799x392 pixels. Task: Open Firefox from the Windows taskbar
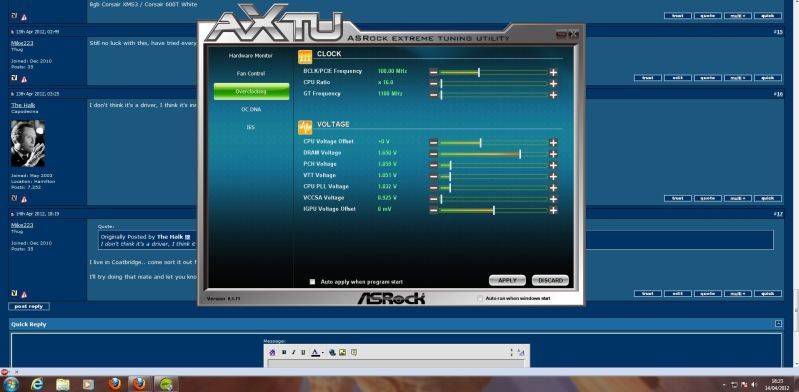115,384
